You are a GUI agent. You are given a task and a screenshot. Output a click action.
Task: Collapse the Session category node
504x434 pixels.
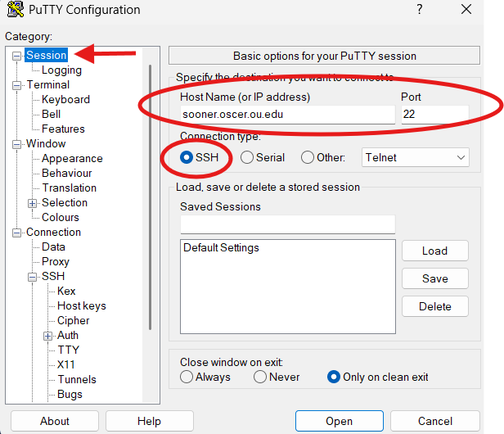[17, 56]
